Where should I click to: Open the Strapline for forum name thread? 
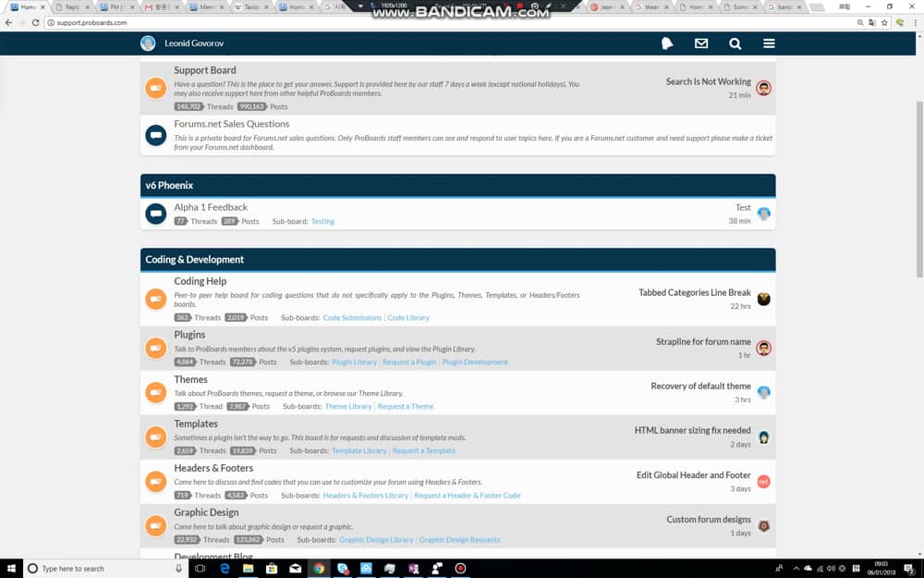click(x=703, y=341)
